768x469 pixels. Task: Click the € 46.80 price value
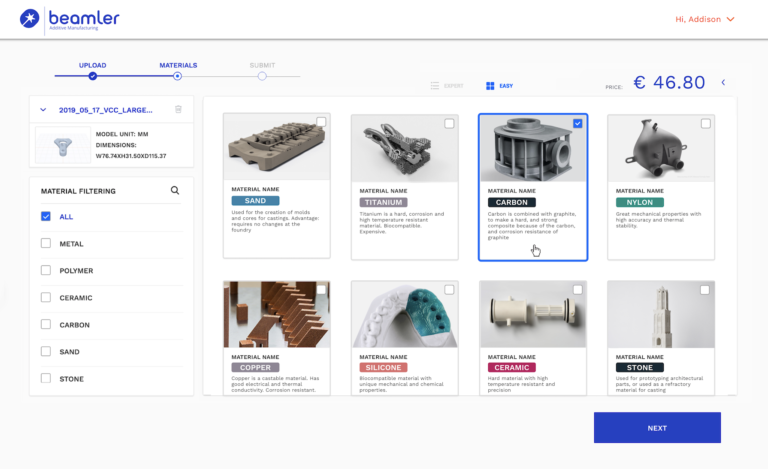point(669,82)
